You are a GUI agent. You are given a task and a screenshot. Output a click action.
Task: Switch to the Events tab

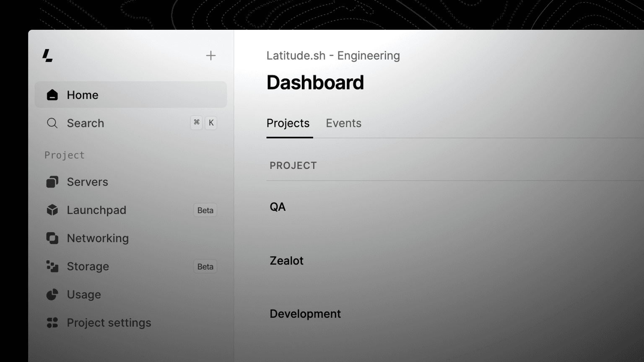click(x=343, y=123)
